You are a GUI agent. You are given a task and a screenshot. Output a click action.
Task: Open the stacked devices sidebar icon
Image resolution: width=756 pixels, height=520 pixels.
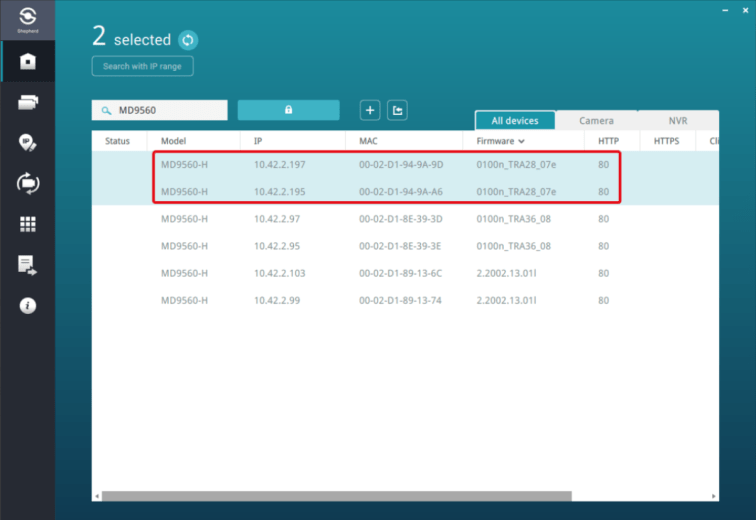pyautogui.click(x=27, y=102)
